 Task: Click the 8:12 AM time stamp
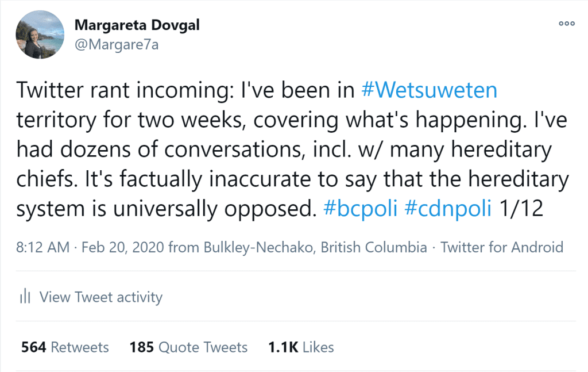pyautogui.click(x=42, y=248)
